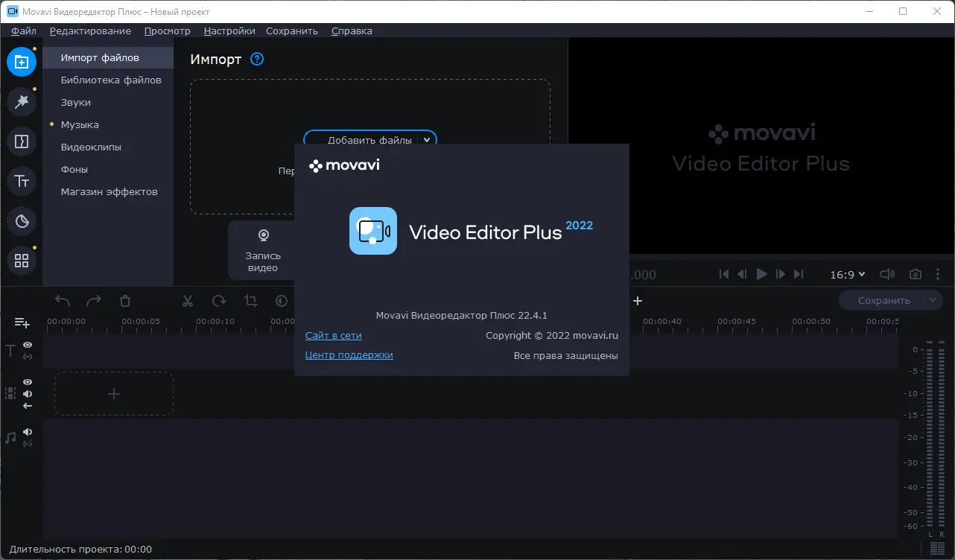Screen dimensions: 955x560
Task: Open the Сайт в сети link
Action: tap(334, 336)
